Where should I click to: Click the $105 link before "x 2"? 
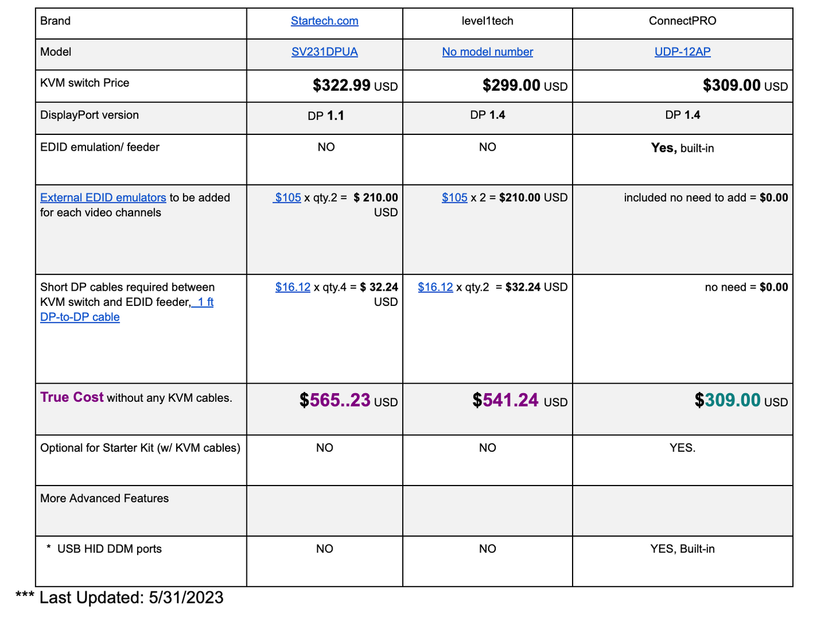[455, 198]
